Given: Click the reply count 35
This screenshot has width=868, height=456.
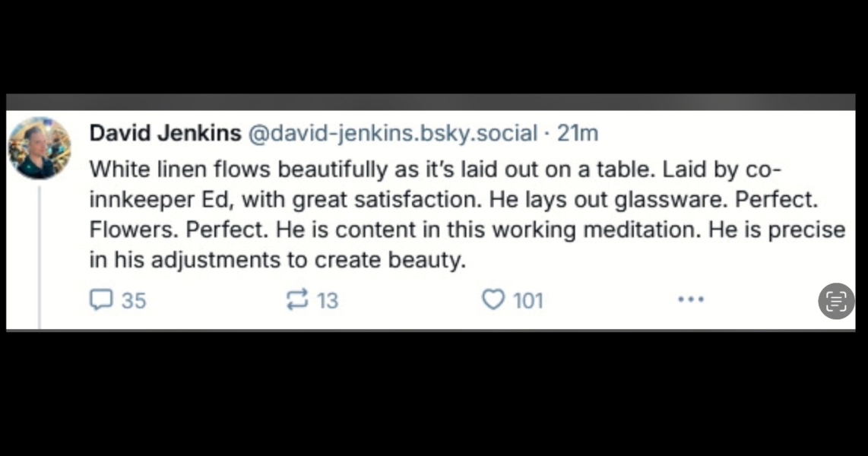Looking at the screenshot, I should [134, 301].
